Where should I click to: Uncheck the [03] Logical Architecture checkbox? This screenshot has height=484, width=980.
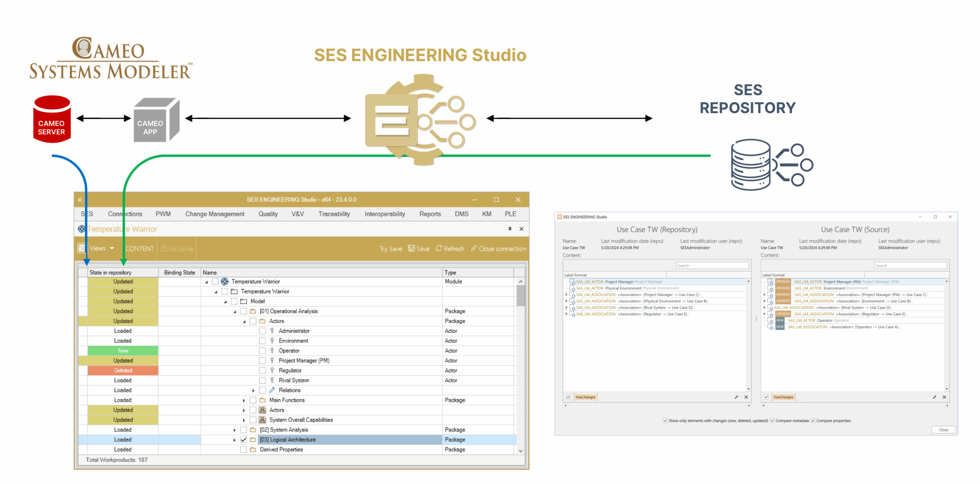[x=243, y=440]
